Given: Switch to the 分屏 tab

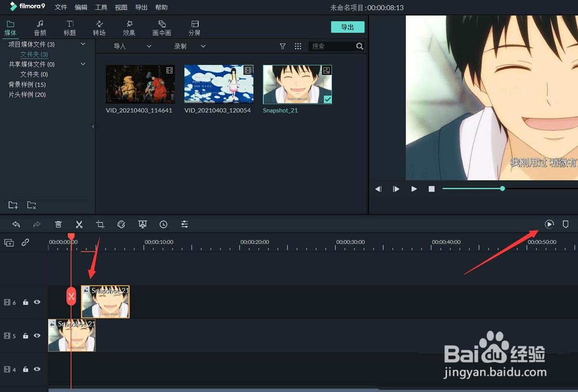Looking at the screenshot, I should click(x=195, y=28).
